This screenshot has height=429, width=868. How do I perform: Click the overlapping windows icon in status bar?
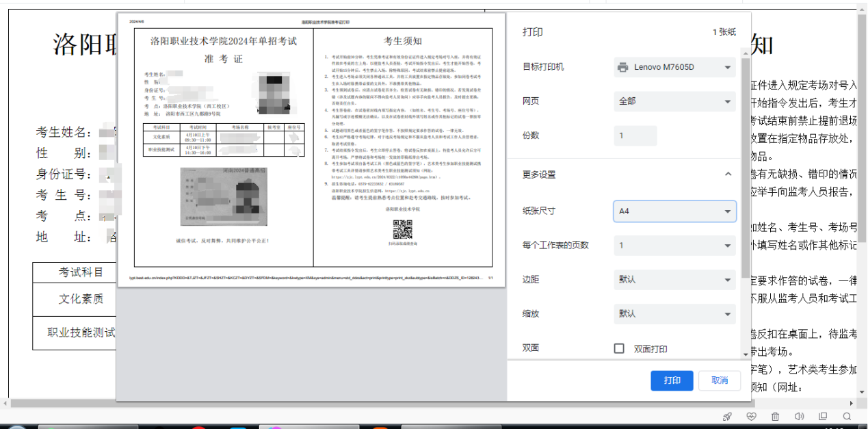[823, 417]
